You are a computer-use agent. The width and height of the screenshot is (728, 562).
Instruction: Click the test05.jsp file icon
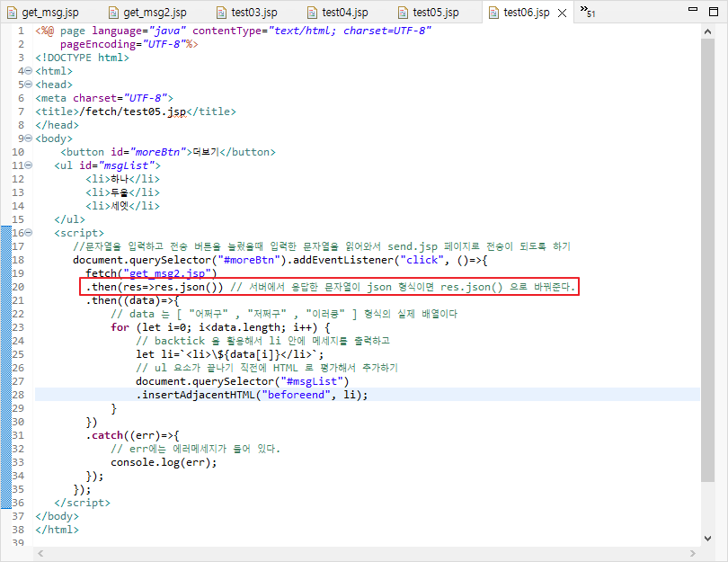pyautogui.click(x=404, y=13)
